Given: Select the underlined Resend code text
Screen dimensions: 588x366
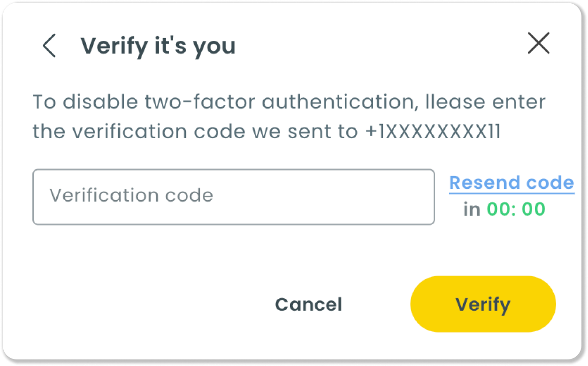Looking at the screenshot, I should point(511,183).
